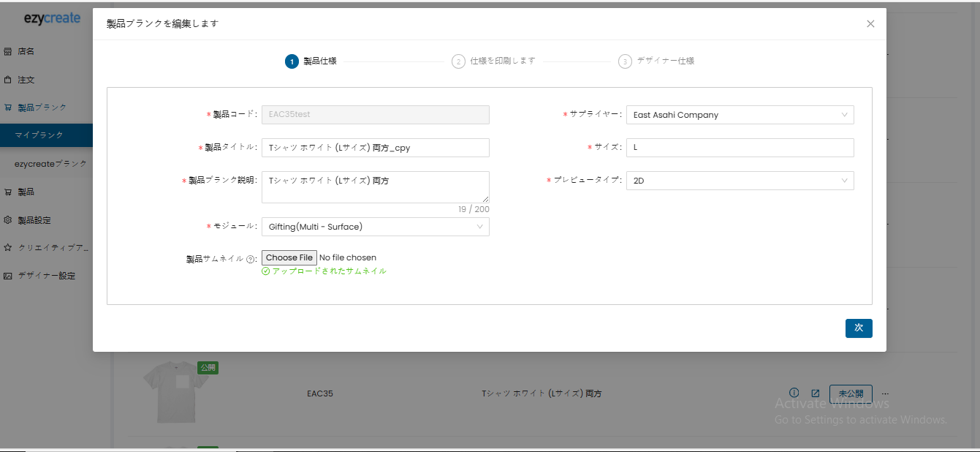
Task: Expand the プレビュータイプ dropdown
Action: click(x=740, y=181)
